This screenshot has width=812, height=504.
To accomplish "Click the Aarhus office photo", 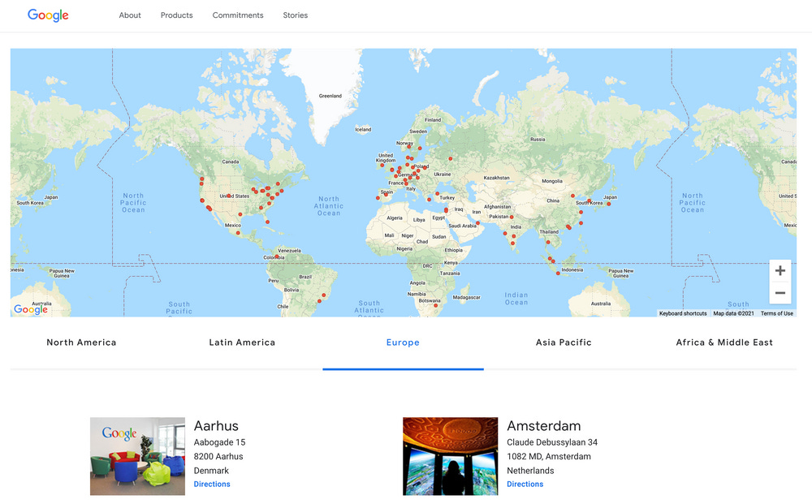I will [137, 456].
